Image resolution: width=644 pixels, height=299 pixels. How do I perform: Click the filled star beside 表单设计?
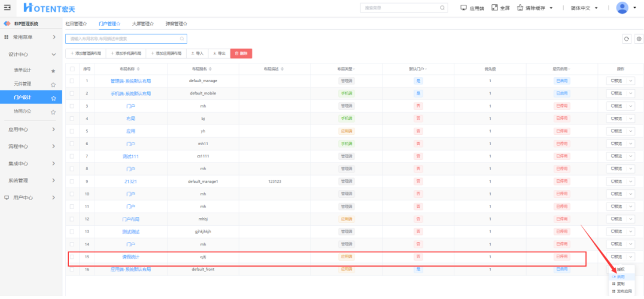[x=53, y=71]
